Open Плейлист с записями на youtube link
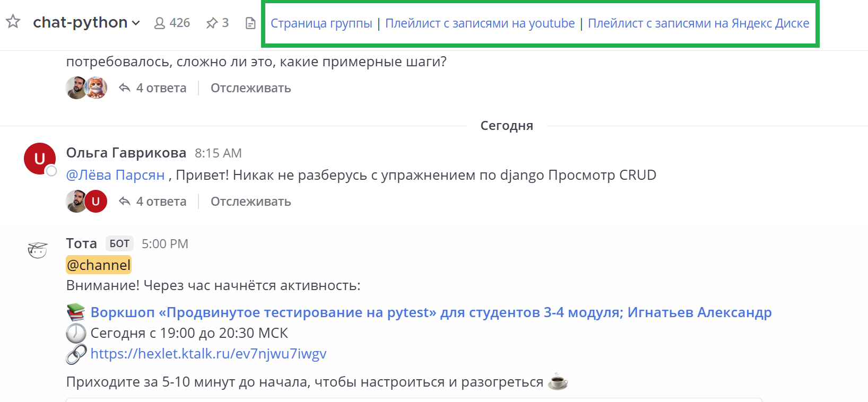This screenshot has height=402, width=868. [480, 23]
